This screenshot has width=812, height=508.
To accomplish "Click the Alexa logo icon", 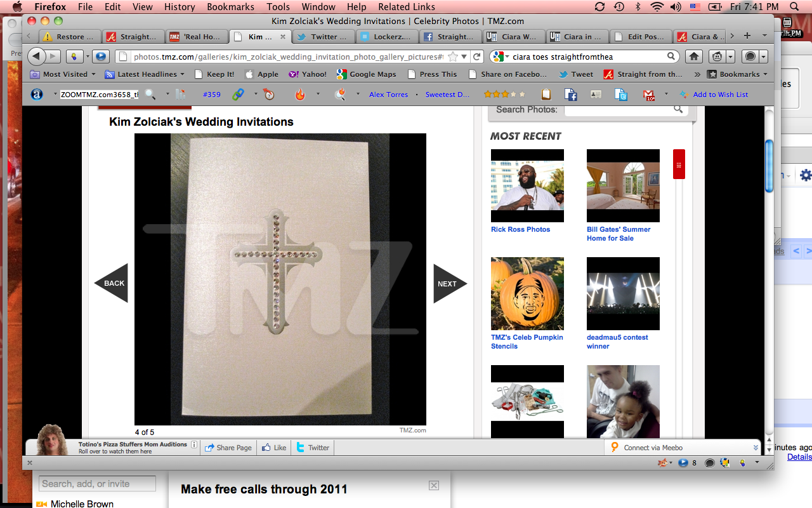I will pyautogui.click(x=37, y=95).
